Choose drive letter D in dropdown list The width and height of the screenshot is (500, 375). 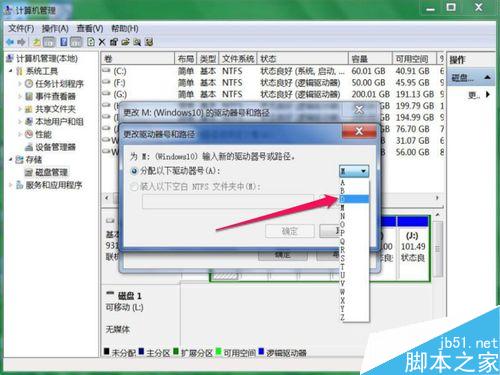(x=354, y=199)
